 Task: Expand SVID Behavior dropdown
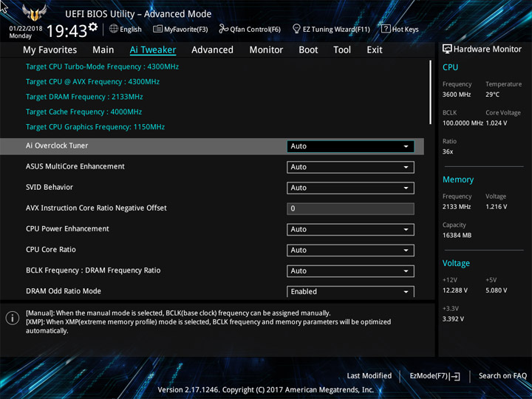coord(350,188)
